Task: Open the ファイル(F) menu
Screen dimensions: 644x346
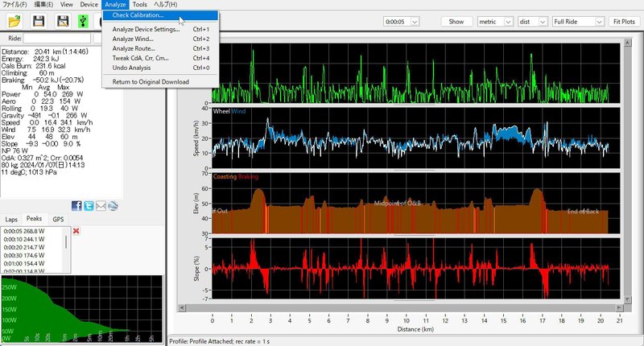Action: (x=14, y=5)
